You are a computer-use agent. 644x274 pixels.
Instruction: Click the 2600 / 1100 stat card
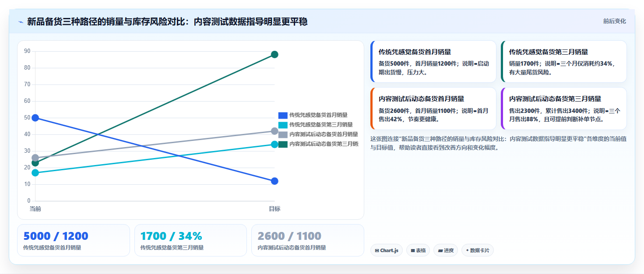308,240
